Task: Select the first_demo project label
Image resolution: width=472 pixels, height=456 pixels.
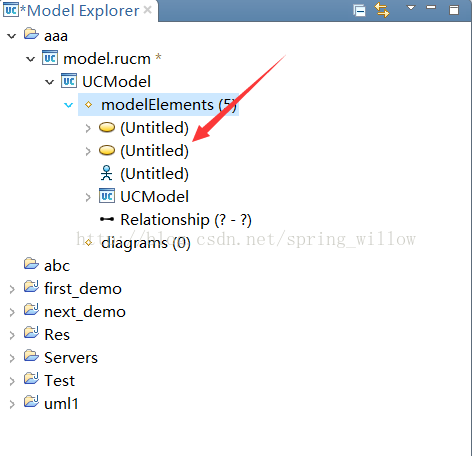Action: 83,289
